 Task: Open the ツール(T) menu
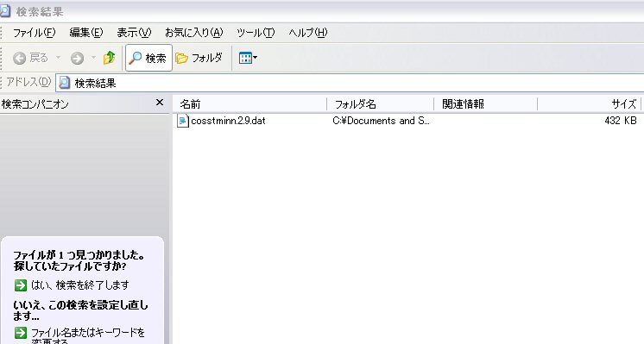pos(256,33)
